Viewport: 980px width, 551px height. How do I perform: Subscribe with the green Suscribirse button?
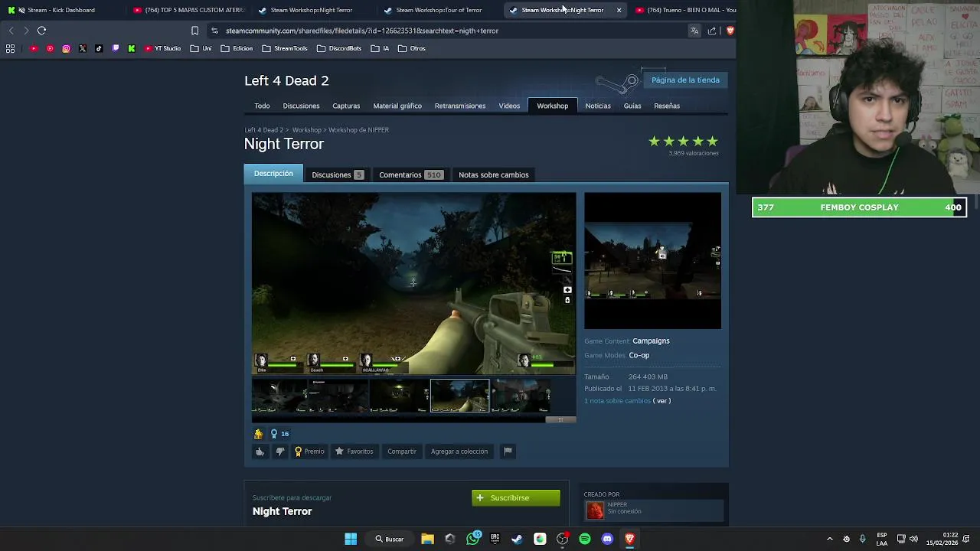click(516, 497)
